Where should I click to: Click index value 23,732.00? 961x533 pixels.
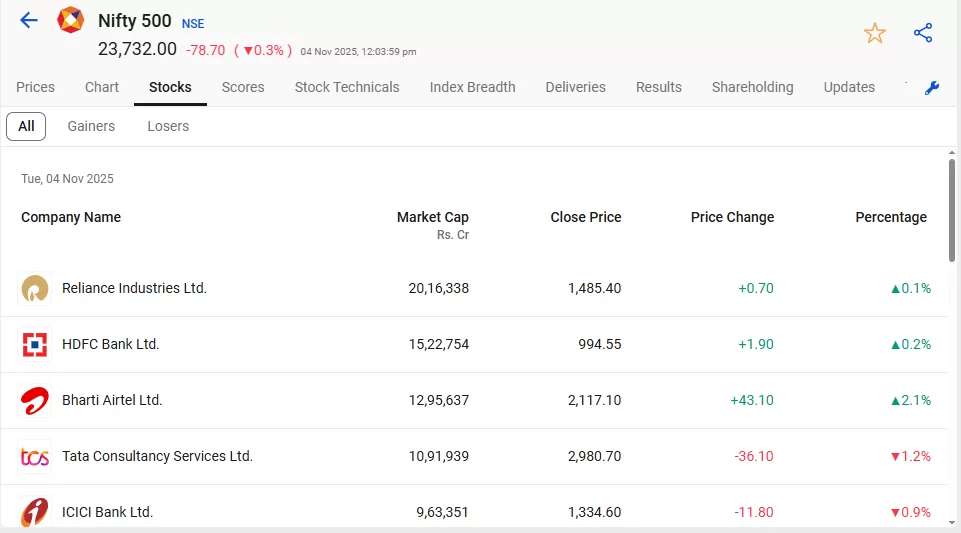tap(137, 49)
